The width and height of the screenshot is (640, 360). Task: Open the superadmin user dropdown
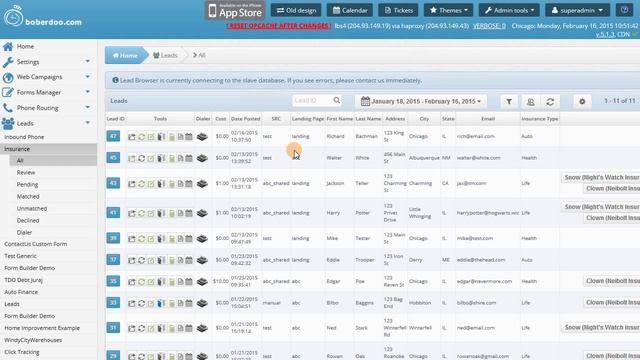(578, 10)
